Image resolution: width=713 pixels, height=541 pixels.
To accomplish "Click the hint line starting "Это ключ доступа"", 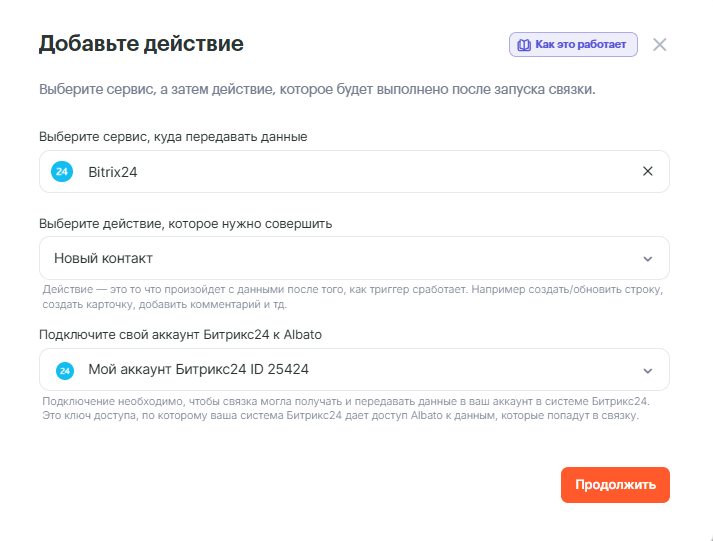I will click(340, 415).
